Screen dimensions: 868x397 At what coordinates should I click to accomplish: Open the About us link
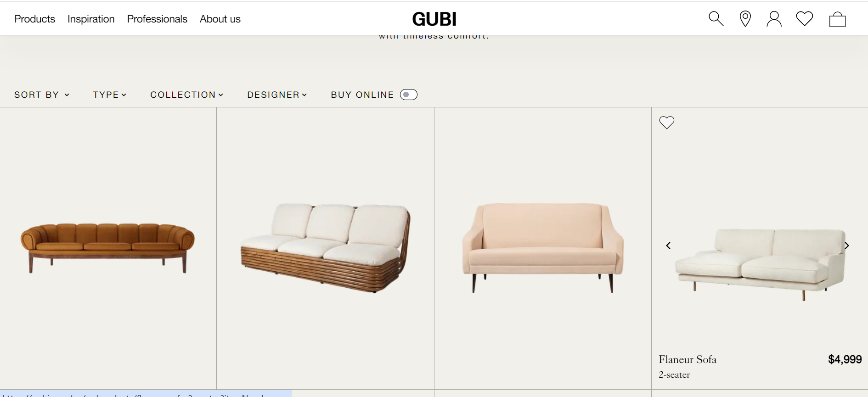click(x=220, y=19)
